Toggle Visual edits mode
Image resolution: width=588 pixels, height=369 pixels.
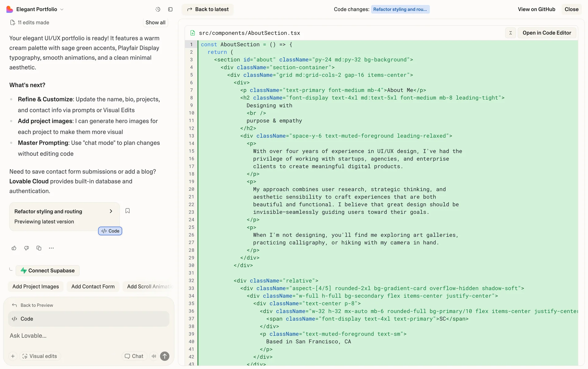coord(40,356)
